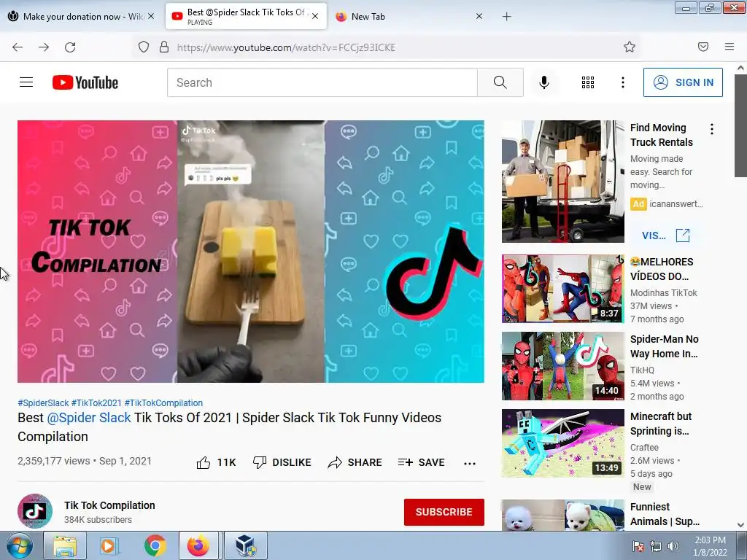747x560 pixels.
Task: Open ad options three-dot menu
Action: pyautogui.click(x=712, y=129)
